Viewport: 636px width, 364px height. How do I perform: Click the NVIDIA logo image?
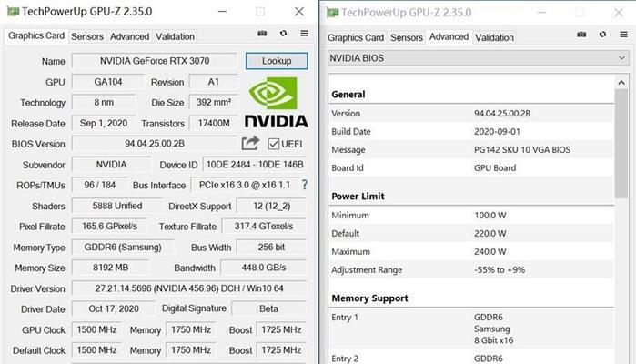[277, 102]
